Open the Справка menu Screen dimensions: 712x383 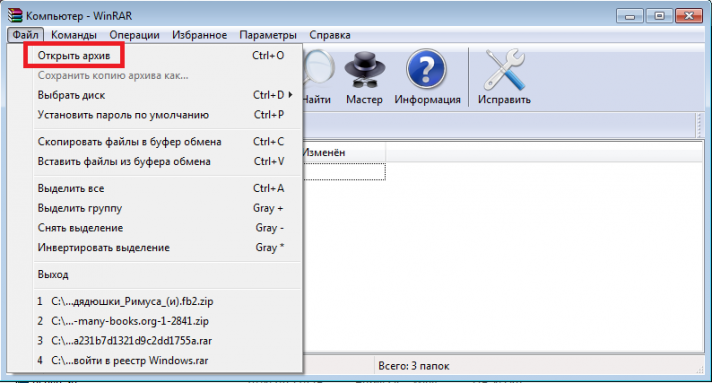point(330,35)
